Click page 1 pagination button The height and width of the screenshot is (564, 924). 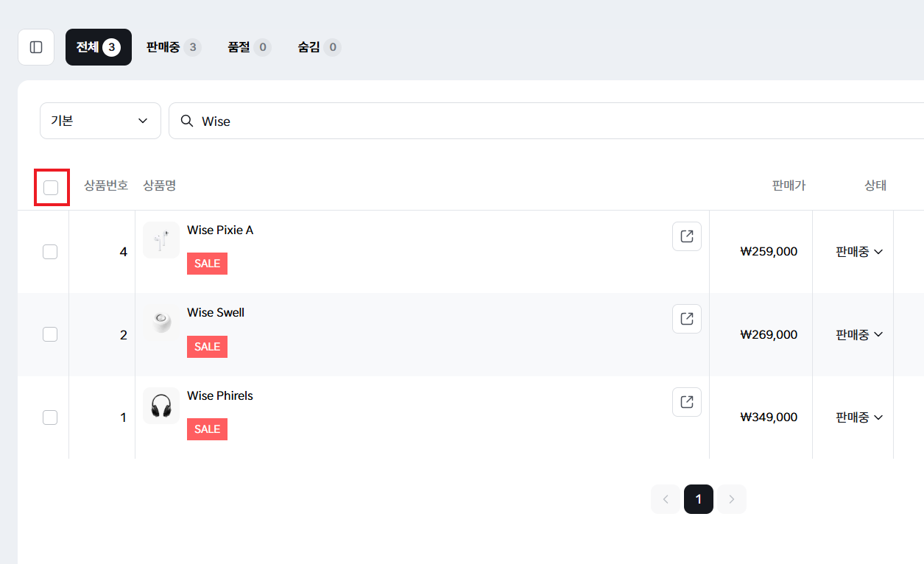pyautogui.click(x=699, y=499)
